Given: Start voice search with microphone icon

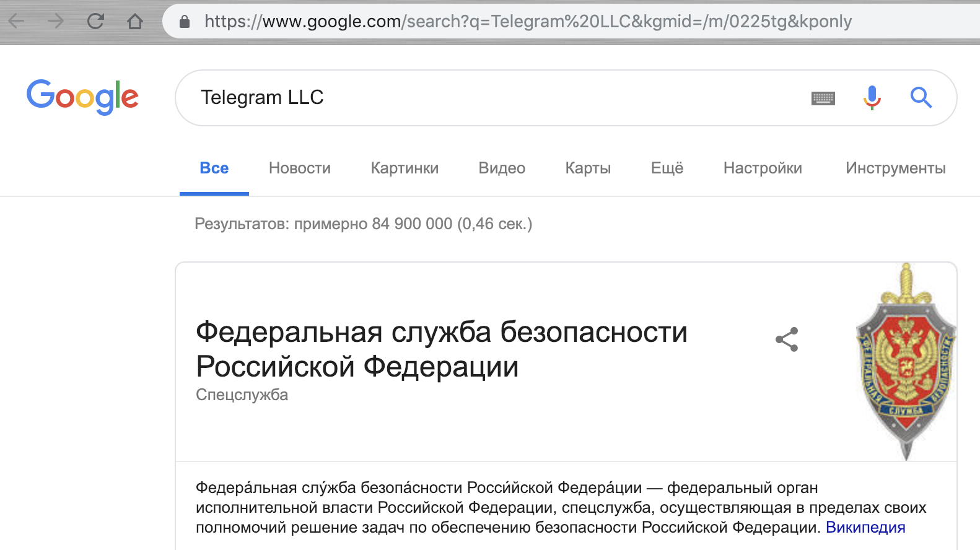Looking at the screenshot, I should coord(872,97).
